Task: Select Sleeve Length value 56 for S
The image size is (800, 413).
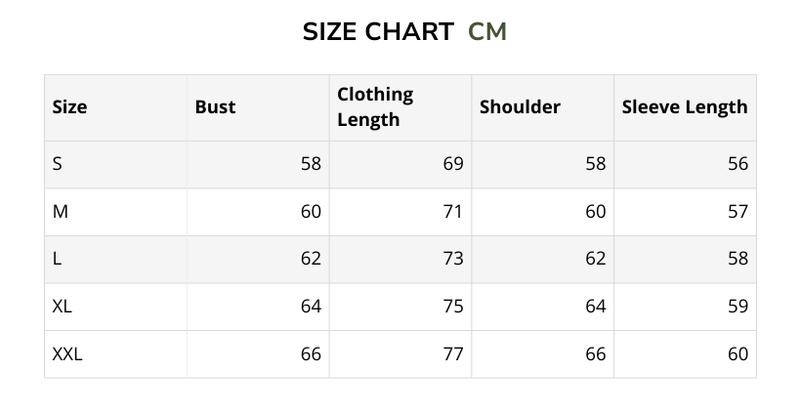Action: [x=738, y=164]
